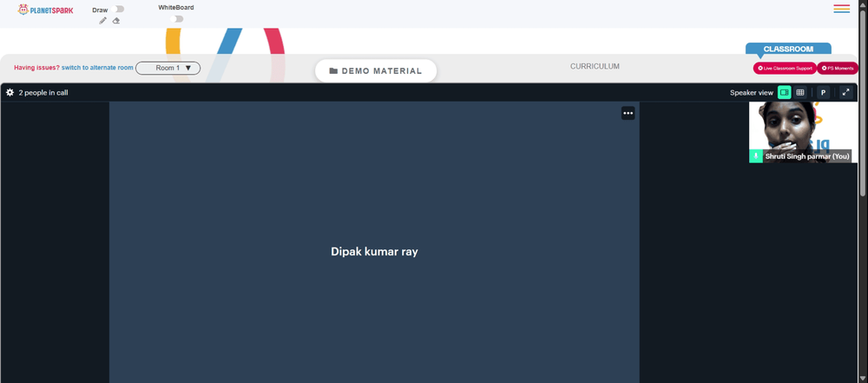Open the PlanetSpark logo home link
868x383 pixels.
coord(45,10)
